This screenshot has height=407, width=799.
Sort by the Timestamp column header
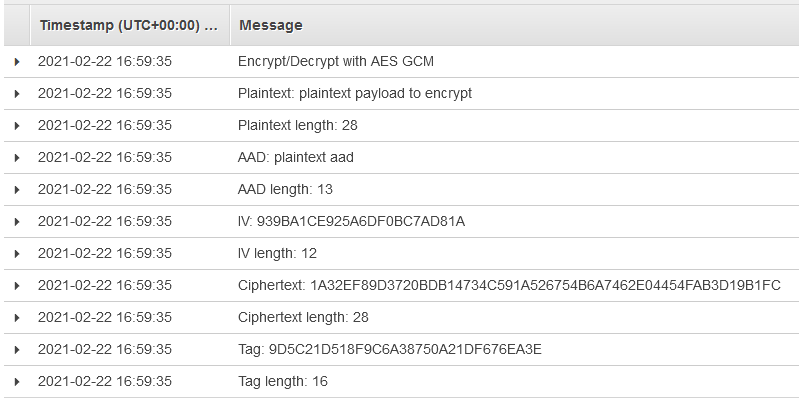[128, 25]
